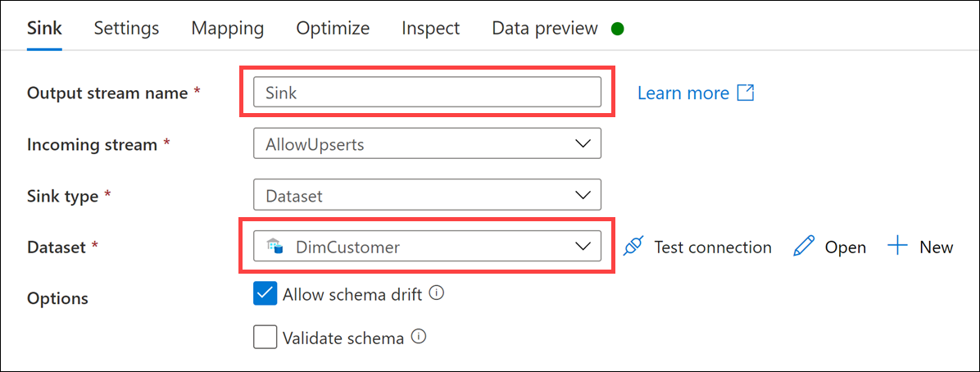Image resolution: width=980 pixels, height=372 pixels.
Task: Click the Test connection plug icon
Action: point(633,247)
